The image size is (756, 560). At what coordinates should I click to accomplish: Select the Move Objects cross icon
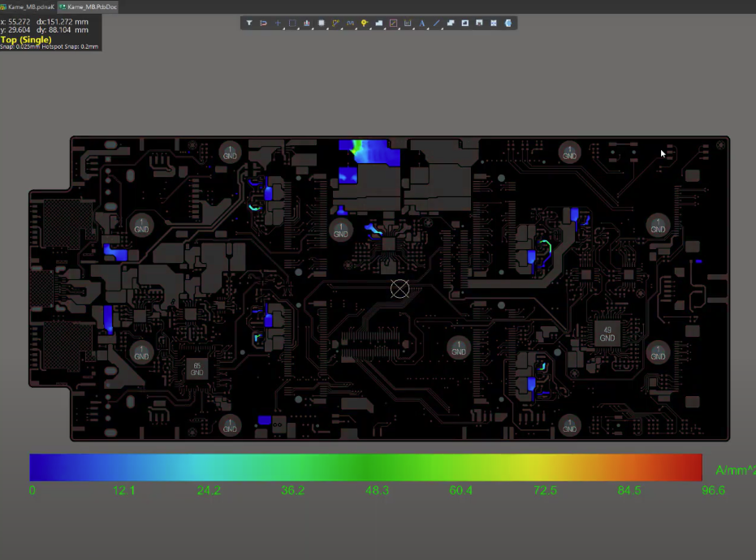point(278,24)
